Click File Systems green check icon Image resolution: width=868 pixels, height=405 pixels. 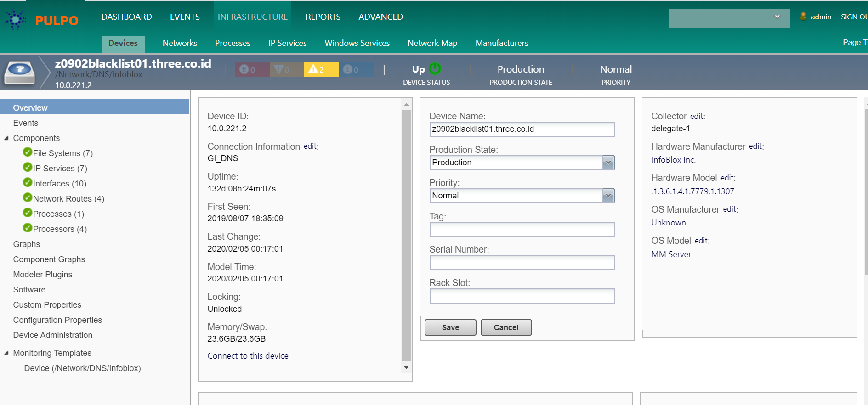point(28,152)
